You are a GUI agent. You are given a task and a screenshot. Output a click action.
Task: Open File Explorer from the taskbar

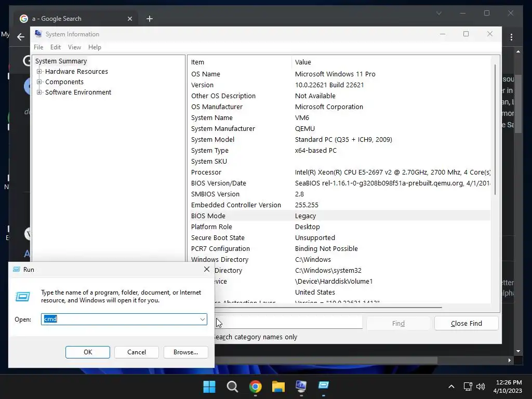click(278, 387)
